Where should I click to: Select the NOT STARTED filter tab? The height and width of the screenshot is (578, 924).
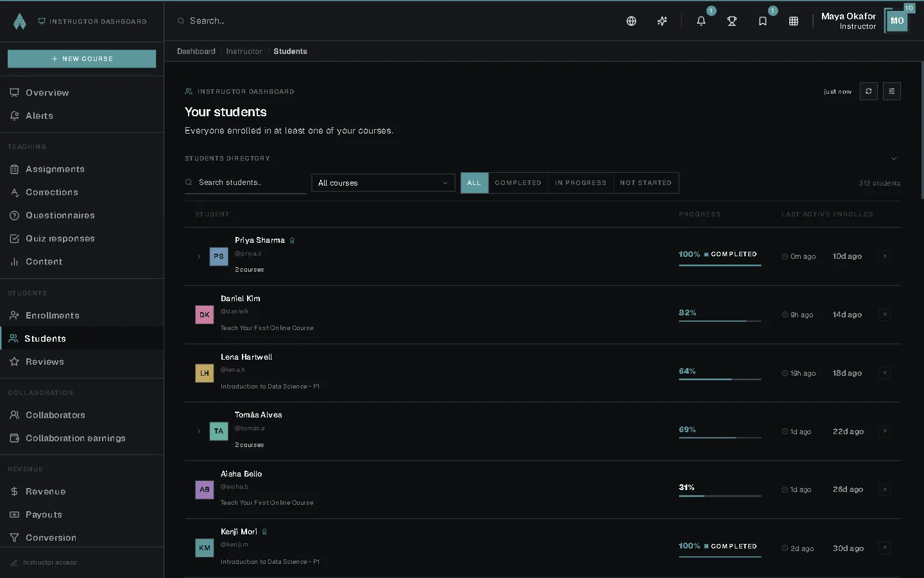[646, 183]
